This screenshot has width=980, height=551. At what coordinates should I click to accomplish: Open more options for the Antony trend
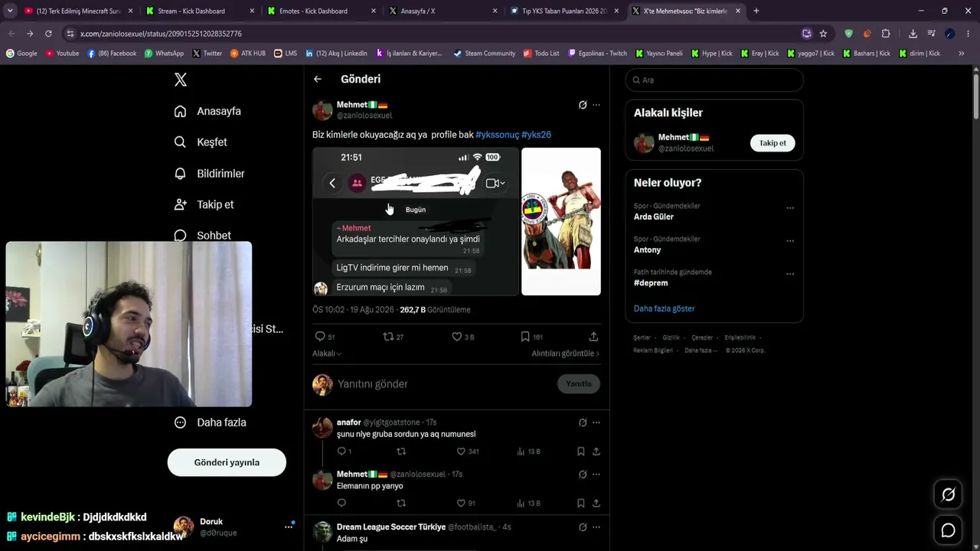tap(790, 241)
